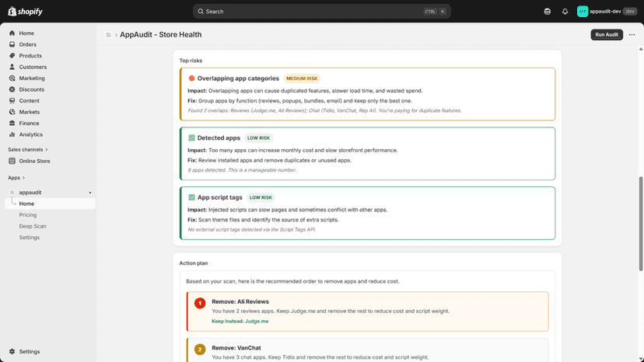Open appaudit Settings subpage
The width and height of the screenshot is (644, 362).
click(x=29, y=237)
